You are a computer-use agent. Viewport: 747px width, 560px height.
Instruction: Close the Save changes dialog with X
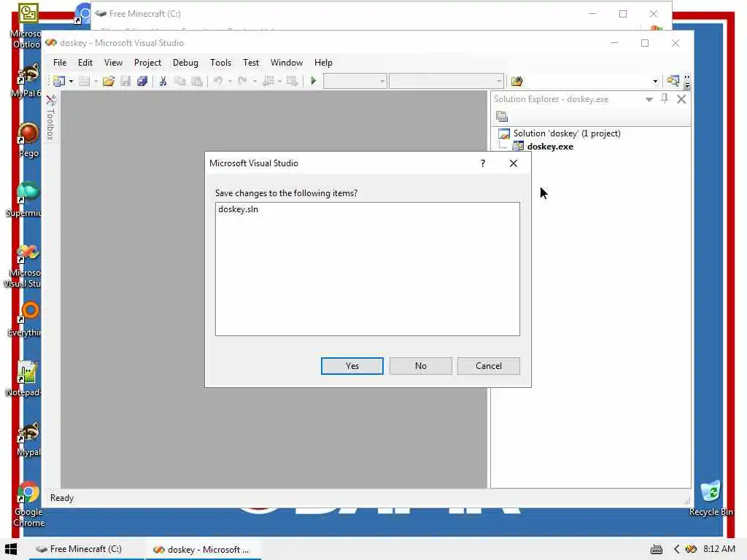[x=513, y=163]
